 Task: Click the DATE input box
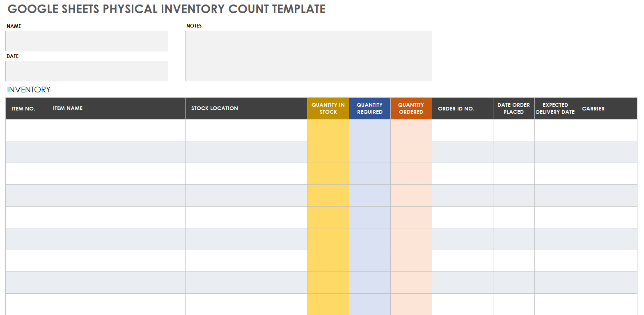click(x=87, y=71)
